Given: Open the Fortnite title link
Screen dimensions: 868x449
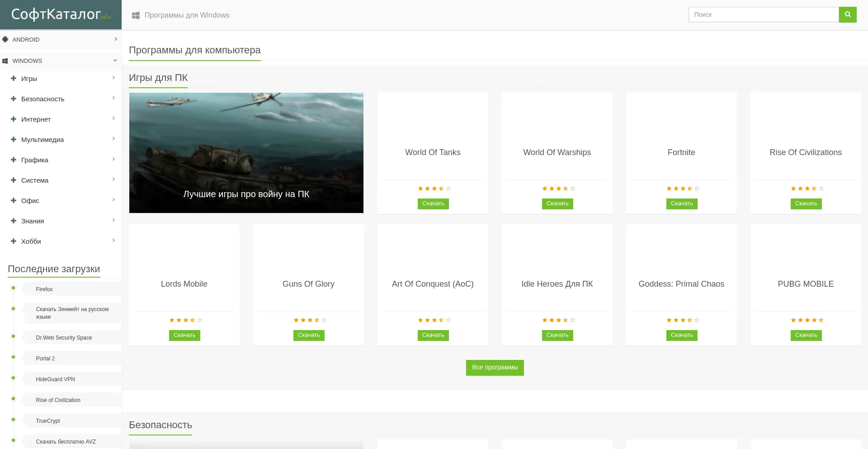Looking at the screenshot, I should [x=681, y=152].
